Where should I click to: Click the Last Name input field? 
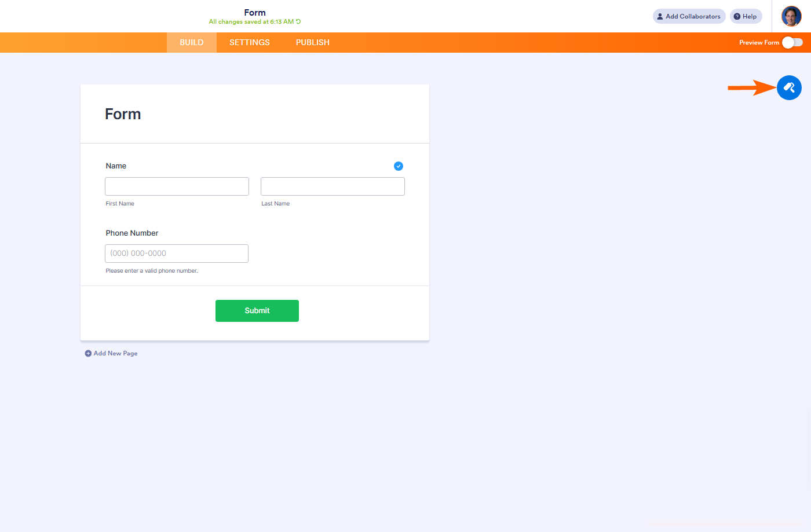[333, 186]
